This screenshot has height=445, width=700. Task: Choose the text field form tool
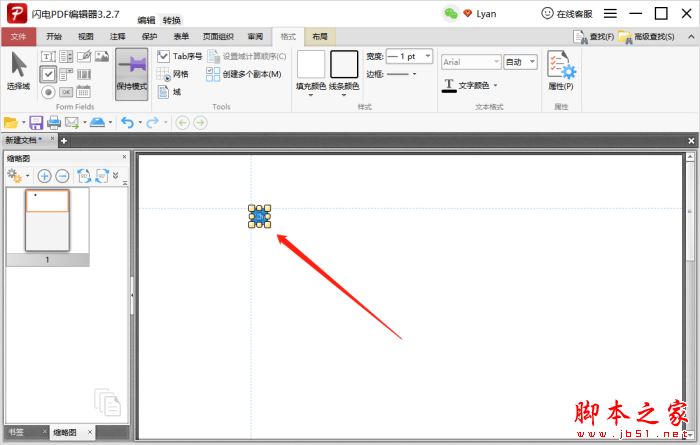(x=48, y=56)
